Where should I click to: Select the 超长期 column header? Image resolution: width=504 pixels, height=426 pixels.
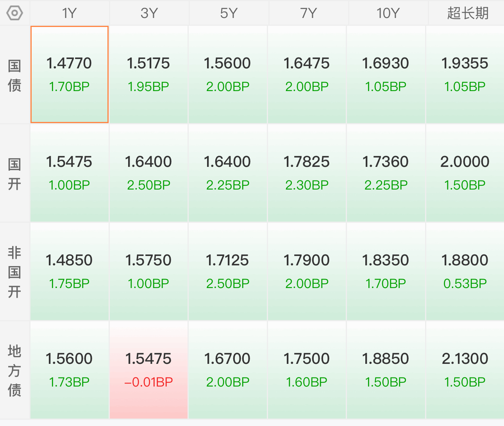tap(467, 13)
